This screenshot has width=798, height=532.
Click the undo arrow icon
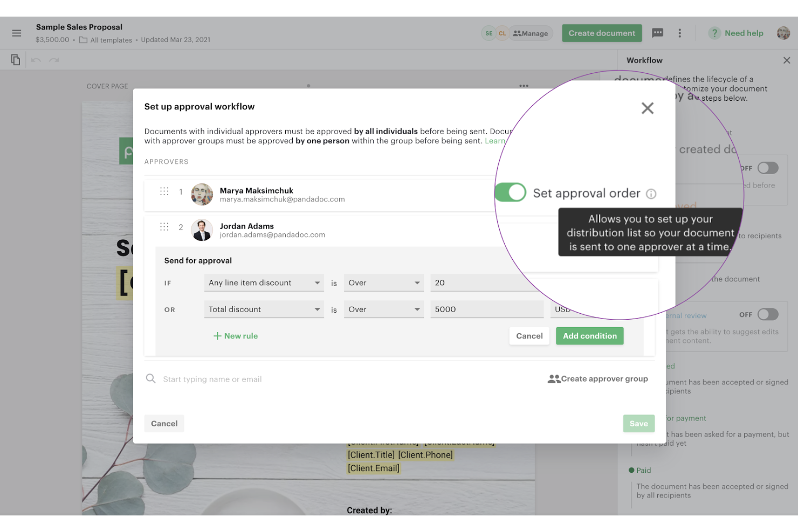[36, 60]
